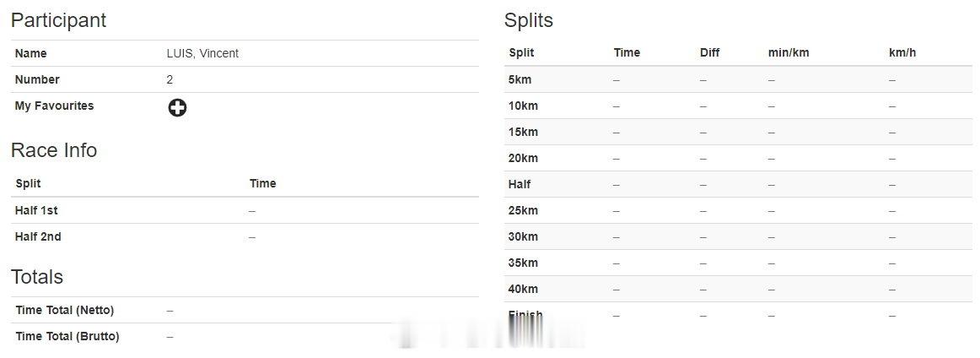Image resolution: width=980 pixels, height=358 pixels.
Task: Click the participant name LUIS, Vincent
Action: point(202,53)
